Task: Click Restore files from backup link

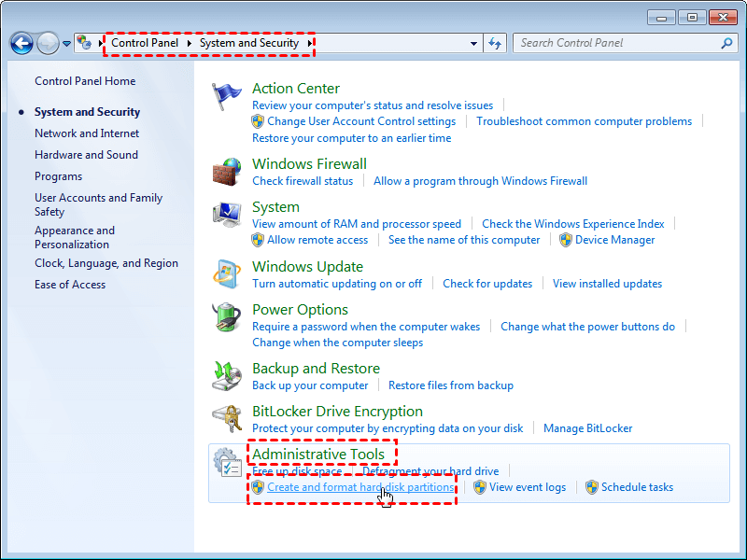Action: (451, 385)
